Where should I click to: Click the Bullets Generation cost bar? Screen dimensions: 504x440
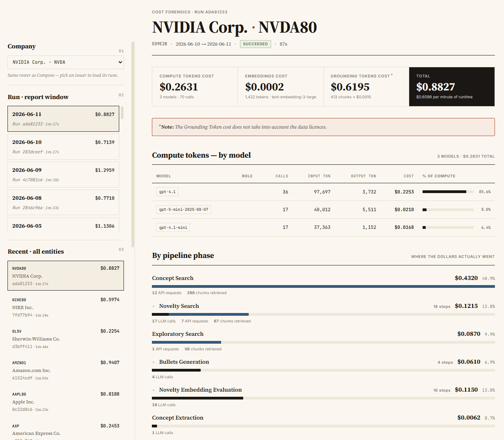[x=323, y=370]
